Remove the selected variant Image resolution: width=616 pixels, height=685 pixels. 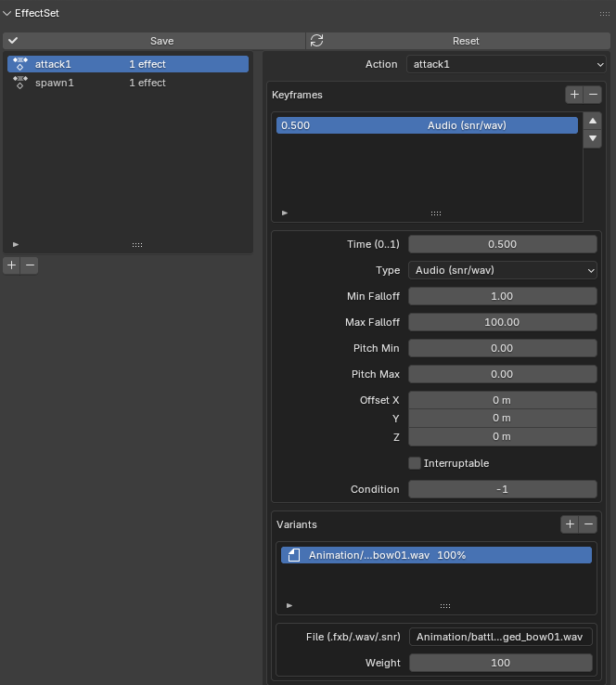tap(588, 524)
